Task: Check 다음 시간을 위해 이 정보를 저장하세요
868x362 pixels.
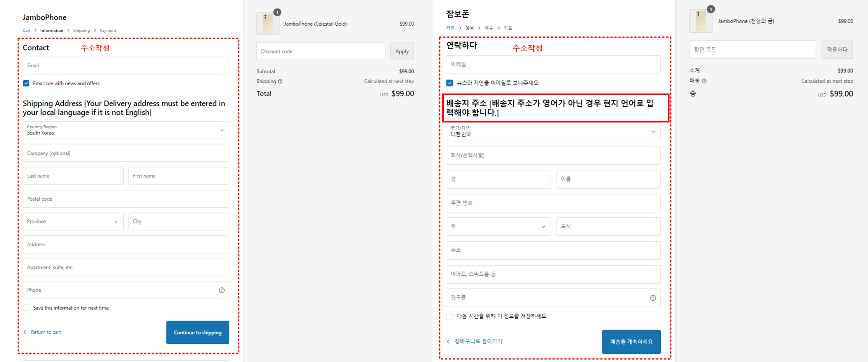Action: [450, 316]
